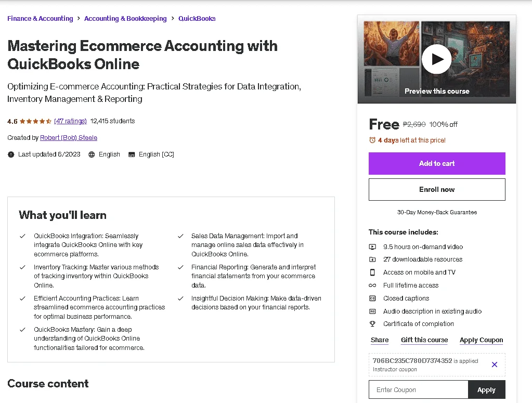
Task: Click the 'Mastering Ecommerce Accounting' course title
Action: (x=142, y=55)
